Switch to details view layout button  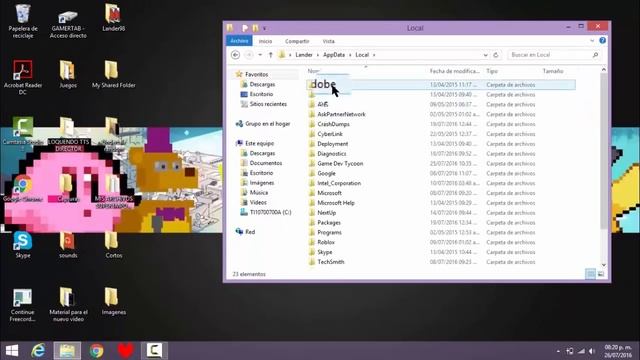point(590,274)
